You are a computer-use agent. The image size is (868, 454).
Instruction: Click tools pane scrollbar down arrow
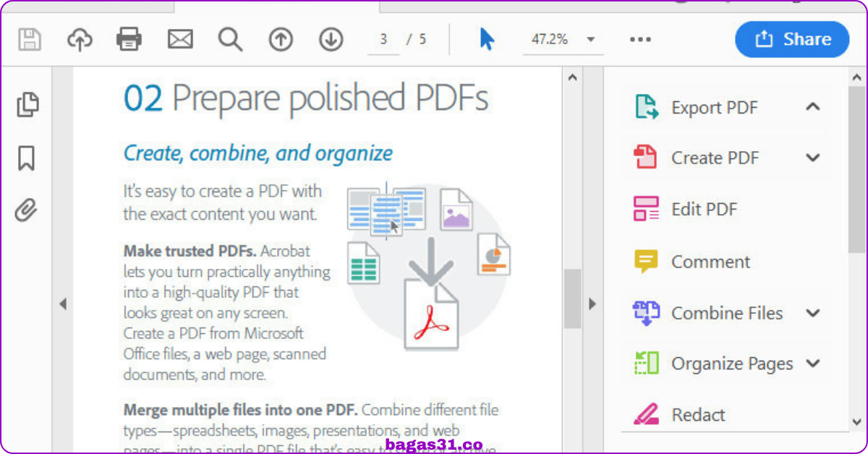coord(857,421)
